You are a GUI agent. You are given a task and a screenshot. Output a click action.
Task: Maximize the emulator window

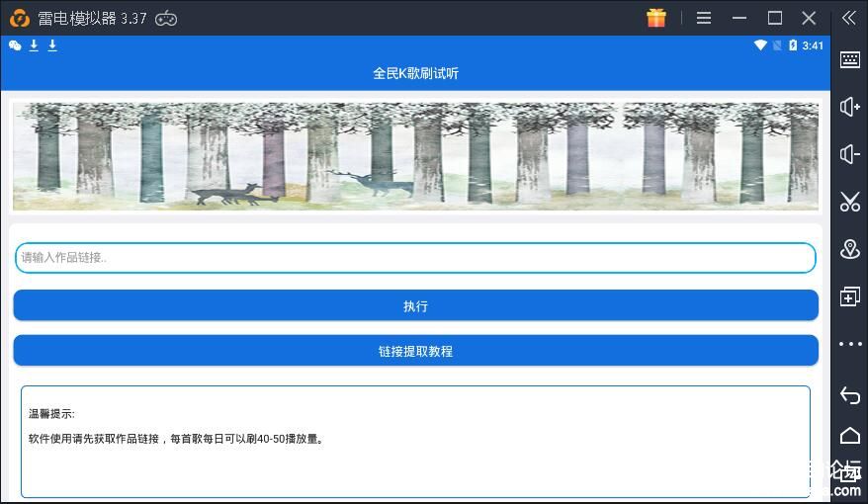tap(775, 18)
